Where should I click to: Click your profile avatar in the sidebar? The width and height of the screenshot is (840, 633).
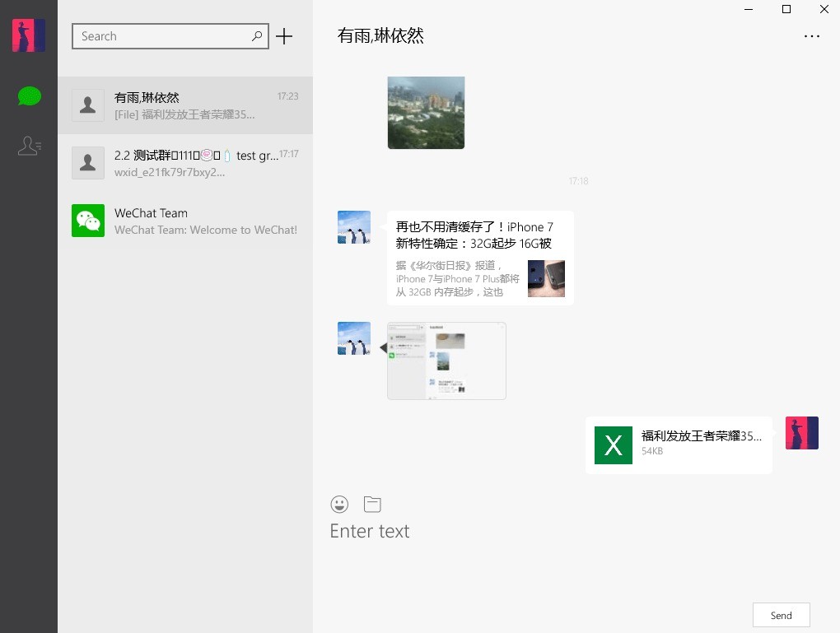click(29, 35)
